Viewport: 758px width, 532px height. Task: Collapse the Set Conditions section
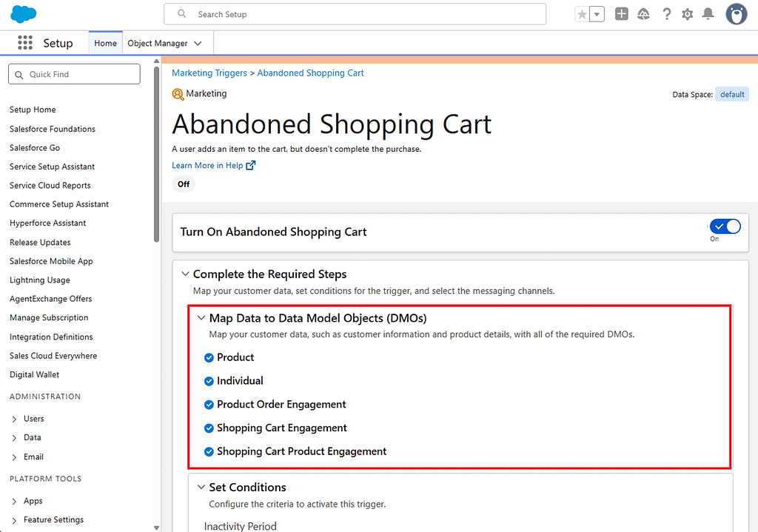201,487
